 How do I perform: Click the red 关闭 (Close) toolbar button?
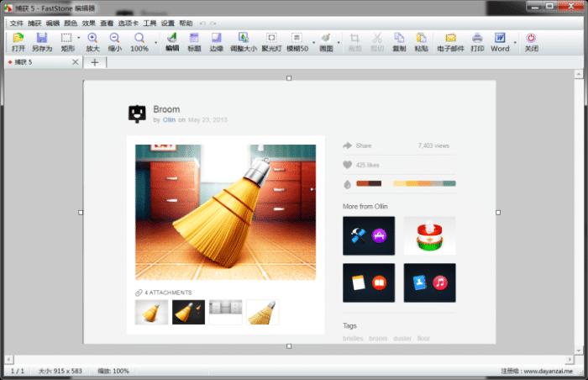click(x=531, y=42)
